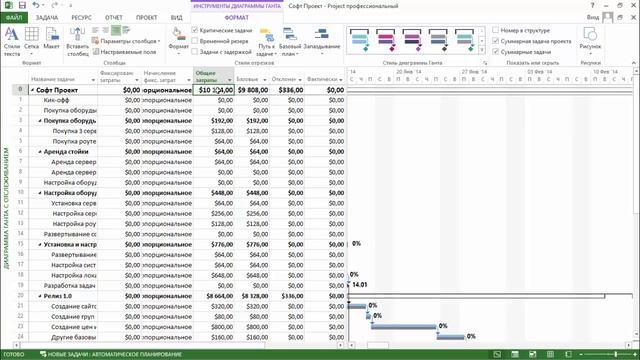Click Вход sign-in link

point(593,17)
